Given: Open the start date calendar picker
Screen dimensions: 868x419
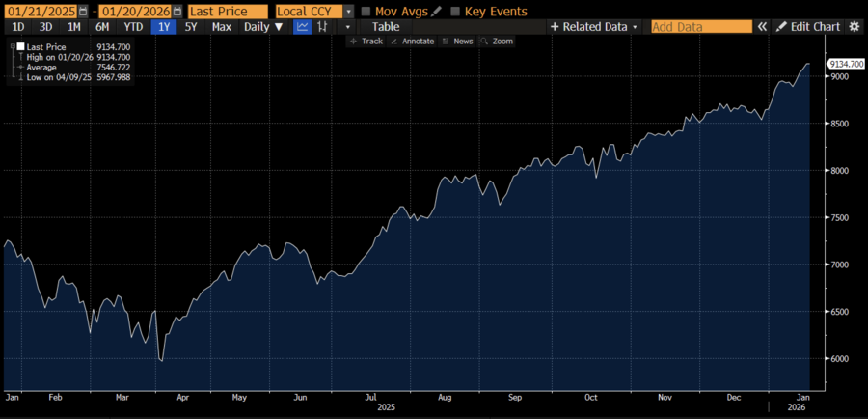Looking at the screenshot, I should click(80, 12).
